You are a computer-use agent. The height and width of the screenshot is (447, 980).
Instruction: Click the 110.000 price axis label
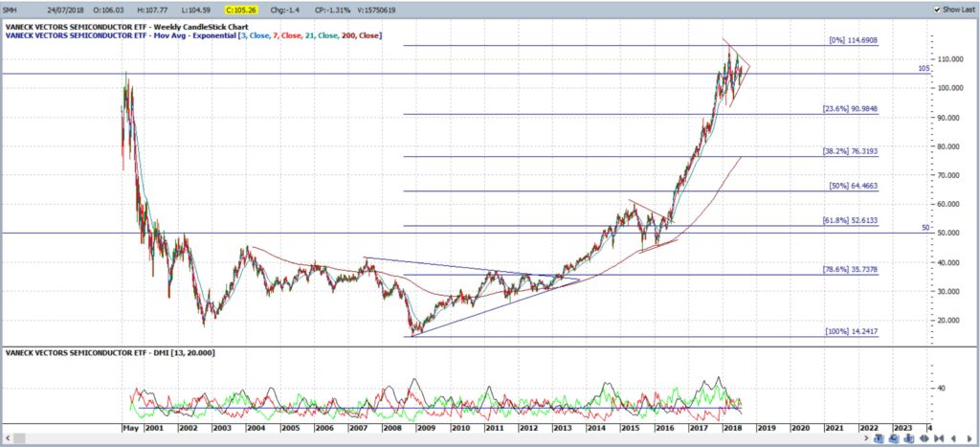[x=948, y=59]
